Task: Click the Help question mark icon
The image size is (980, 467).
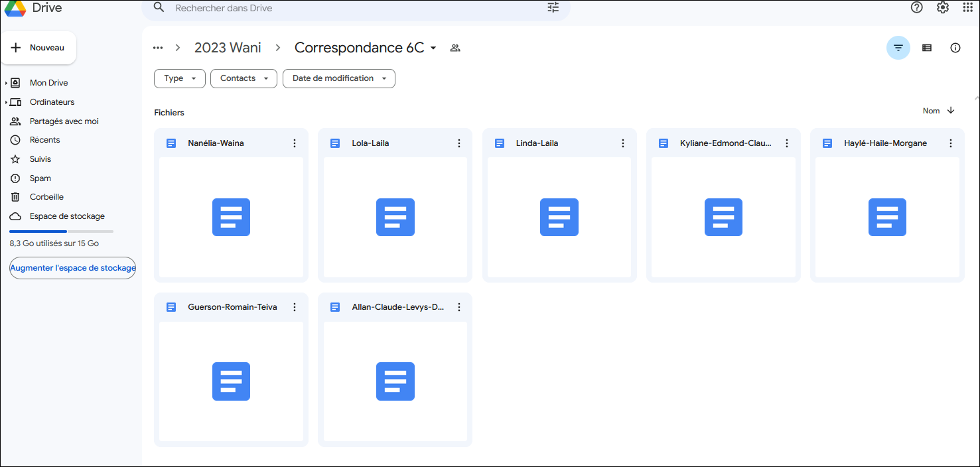Action: [x=916, y=8]
